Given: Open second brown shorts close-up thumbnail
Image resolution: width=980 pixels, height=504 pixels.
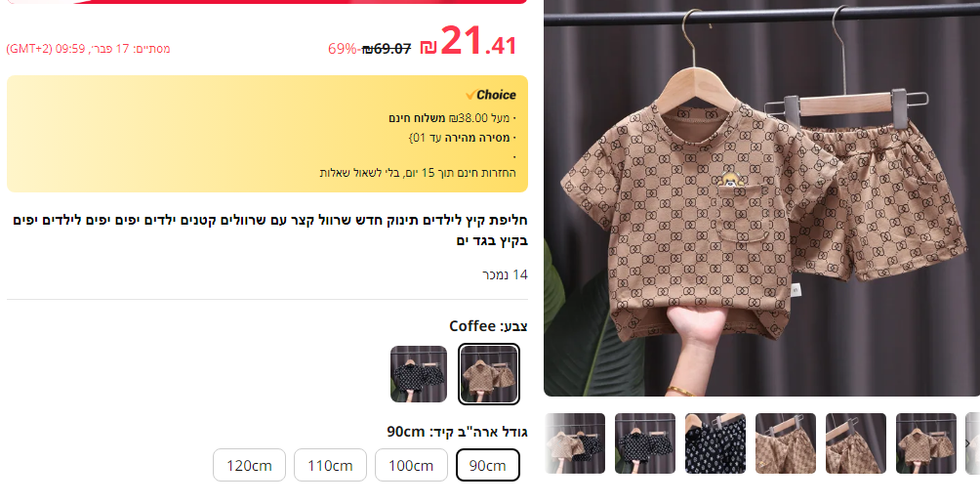Looking at the screenshot, I should click(856, 443).
